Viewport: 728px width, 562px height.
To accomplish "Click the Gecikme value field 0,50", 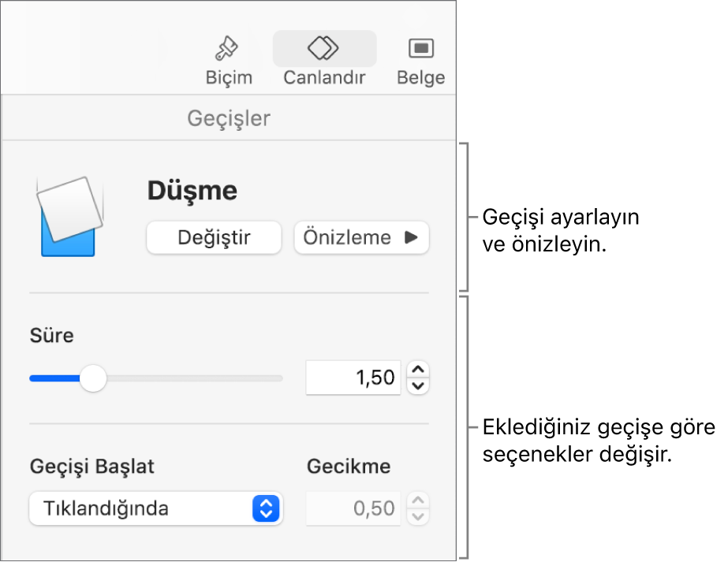I will coord(353,508).
